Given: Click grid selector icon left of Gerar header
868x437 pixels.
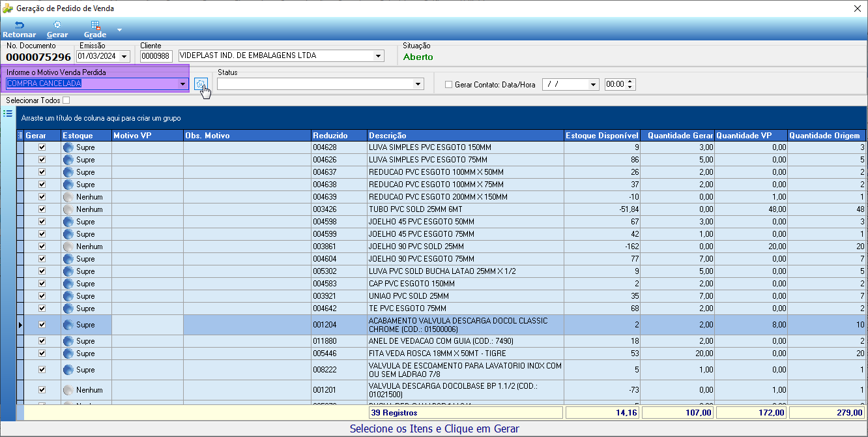Looking at the screenshot, I should [20, 135].
